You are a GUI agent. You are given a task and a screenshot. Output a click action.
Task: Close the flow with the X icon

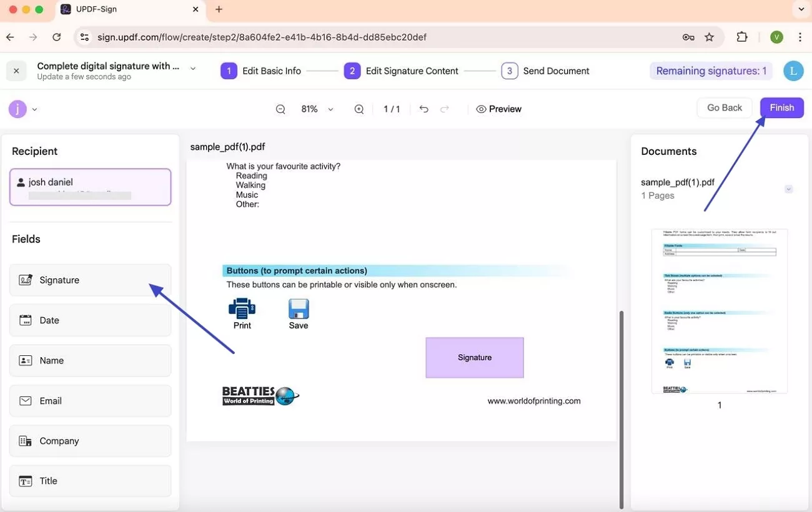coord(16,71)
